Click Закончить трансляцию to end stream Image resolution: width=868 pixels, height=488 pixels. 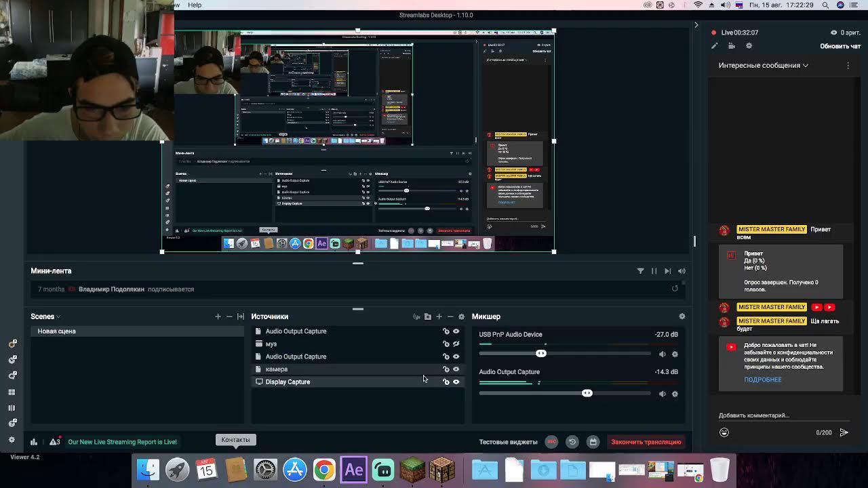[646, 442]
